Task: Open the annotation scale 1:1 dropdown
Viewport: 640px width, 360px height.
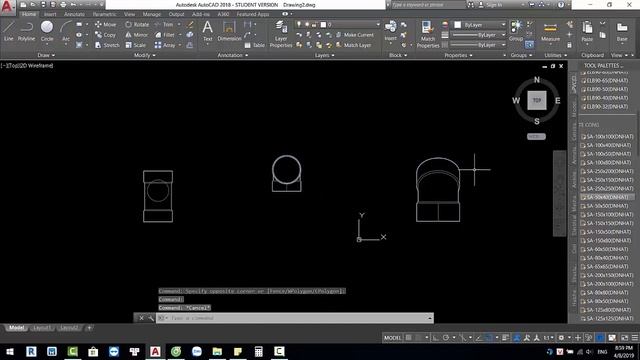Action: pos(548,338)
